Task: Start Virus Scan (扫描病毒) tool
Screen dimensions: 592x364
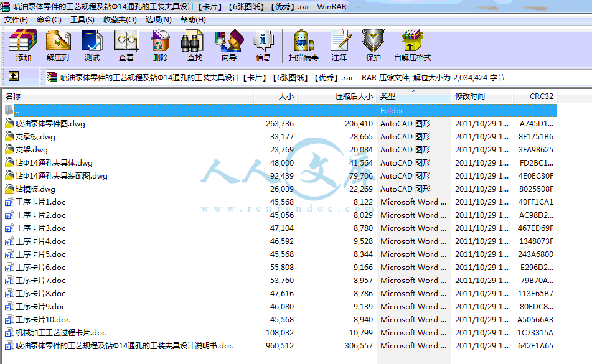Action: pyautogui.click(x=304, y=45)
